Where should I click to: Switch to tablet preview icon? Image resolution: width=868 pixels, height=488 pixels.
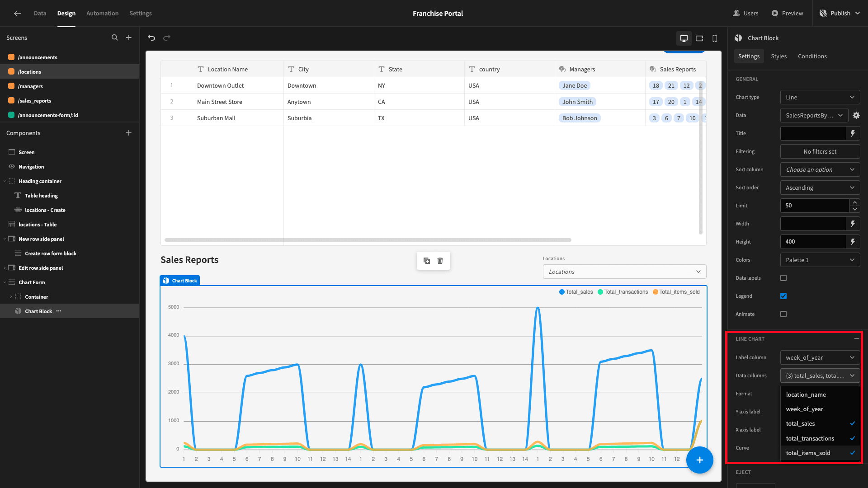pyautogui.click(x=699, y=38)
